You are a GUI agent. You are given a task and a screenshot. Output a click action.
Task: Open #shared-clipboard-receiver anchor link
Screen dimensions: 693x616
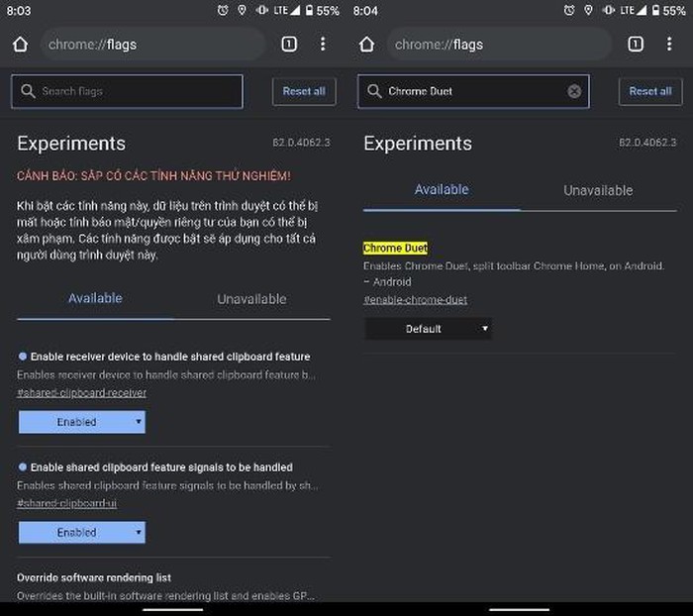(x=81, y=393)
